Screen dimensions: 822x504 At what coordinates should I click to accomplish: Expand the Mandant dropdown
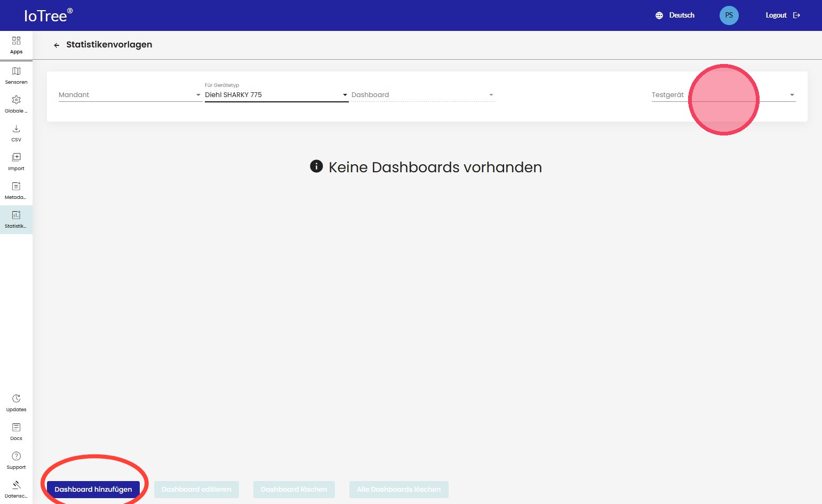(129, 95)
